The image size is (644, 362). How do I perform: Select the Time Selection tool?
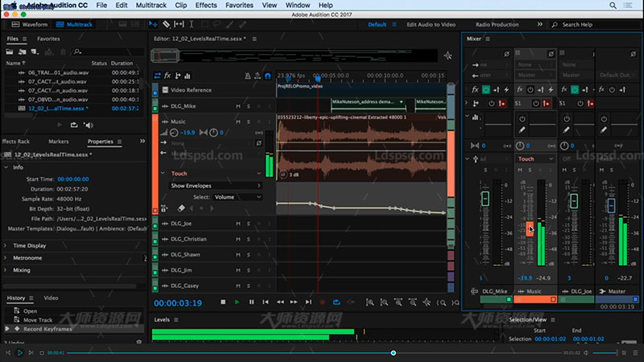(192, 25)
